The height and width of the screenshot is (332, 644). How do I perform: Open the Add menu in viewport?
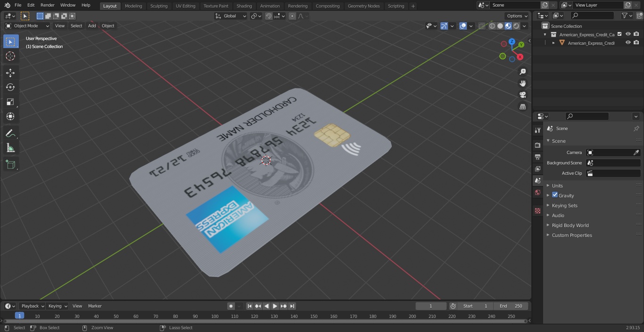[92, 26]
